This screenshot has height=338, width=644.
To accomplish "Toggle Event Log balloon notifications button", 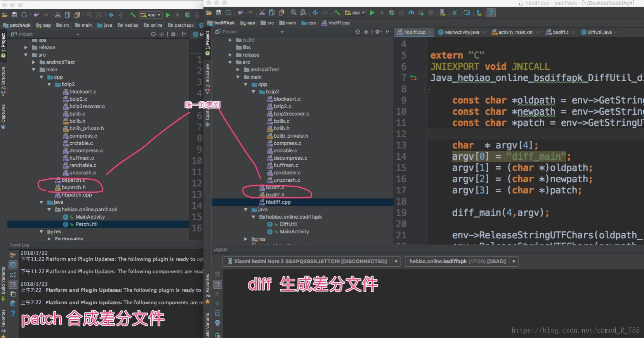I will point(13,265).
